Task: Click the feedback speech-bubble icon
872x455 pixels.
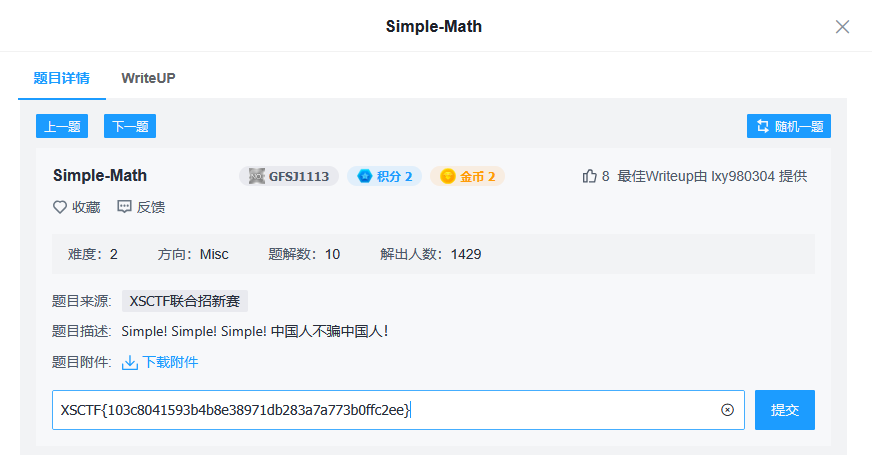Action: point(124,207)
